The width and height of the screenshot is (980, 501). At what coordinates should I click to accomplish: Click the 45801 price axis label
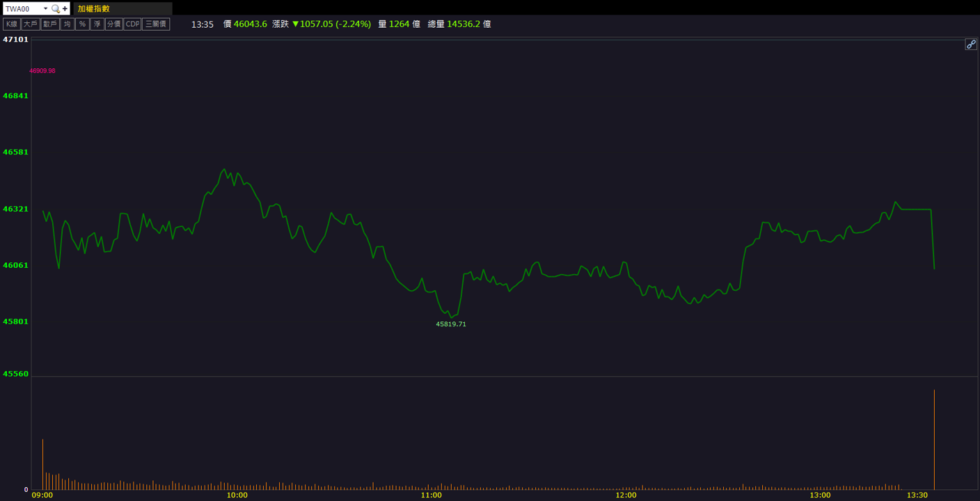[x=16, y=321]
